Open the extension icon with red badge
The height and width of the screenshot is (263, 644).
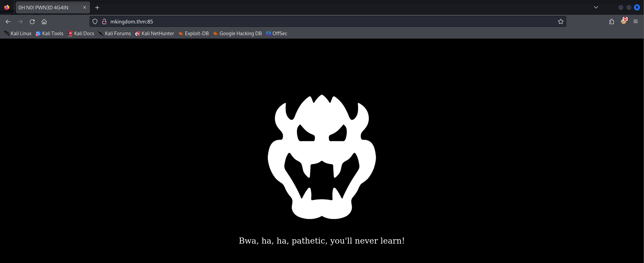(624, 21)
